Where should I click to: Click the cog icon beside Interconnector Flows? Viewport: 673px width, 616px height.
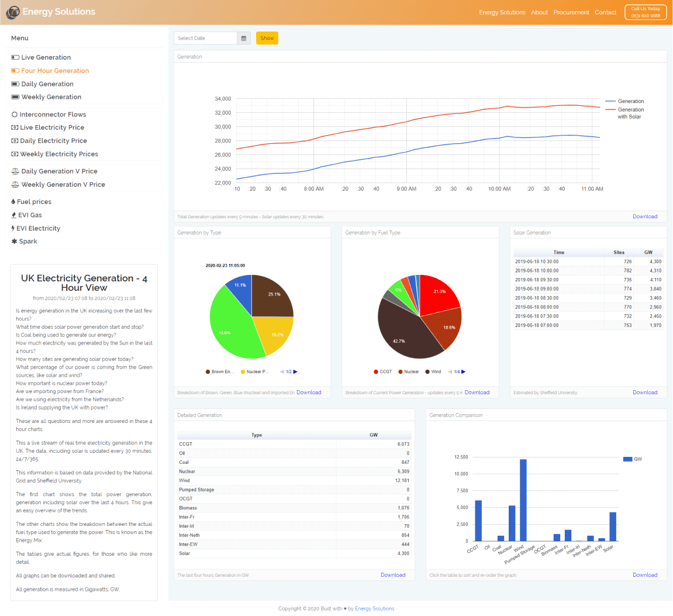[15, 115]
